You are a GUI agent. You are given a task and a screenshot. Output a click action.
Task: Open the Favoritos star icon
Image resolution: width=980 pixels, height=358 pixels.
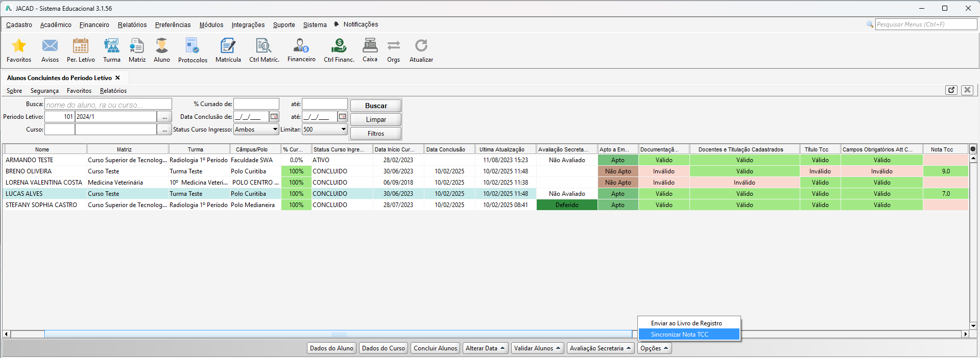(19, 46)
